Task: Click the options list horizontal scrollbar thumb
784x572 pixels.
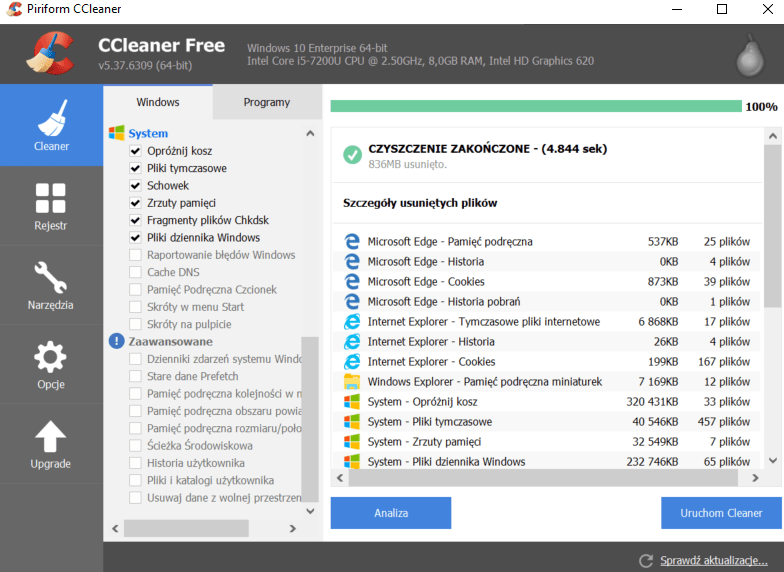Action: [186, 528]
